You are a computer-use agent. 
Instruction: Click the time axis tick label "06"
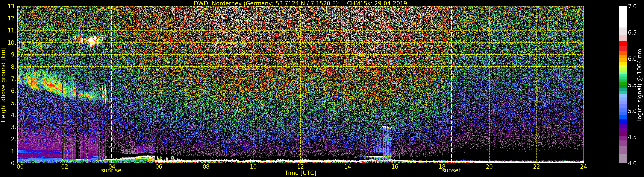tap(159, 167)
